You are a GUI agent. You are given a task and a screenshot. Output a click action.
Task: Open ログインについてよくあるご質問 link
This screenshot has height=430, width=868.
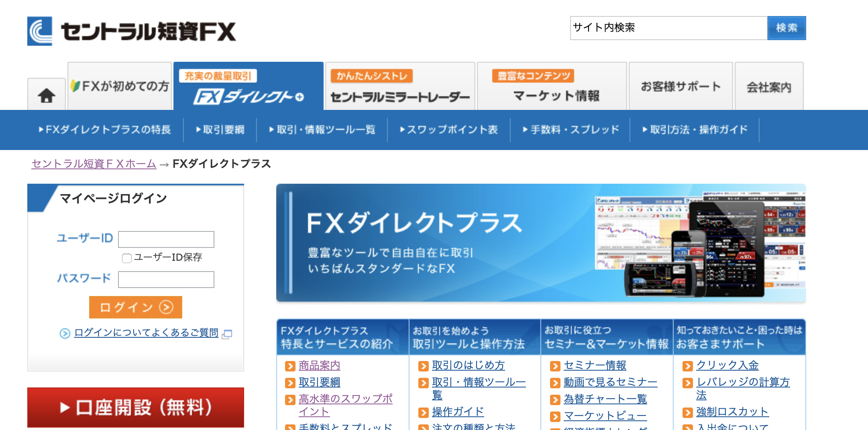pos(146,333)
